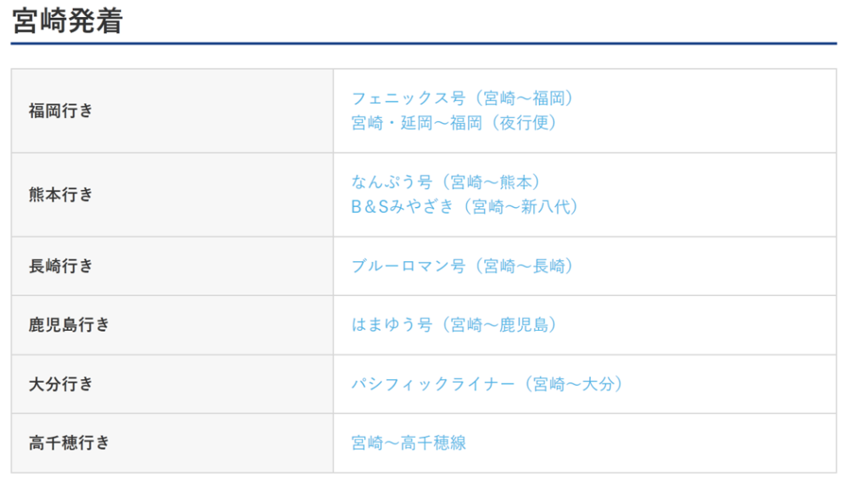Click the 宮崎発着 section heading

tap(68, 21)
